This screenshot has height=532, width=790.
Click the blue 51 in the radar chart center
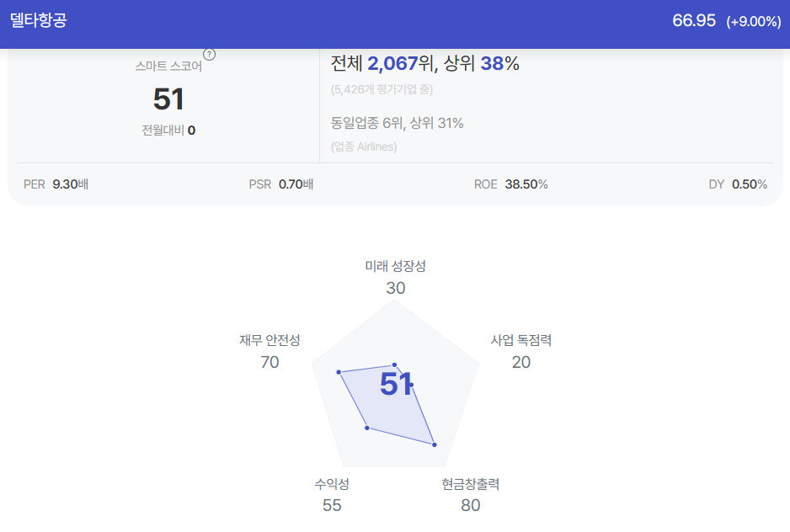click(396, 384)
